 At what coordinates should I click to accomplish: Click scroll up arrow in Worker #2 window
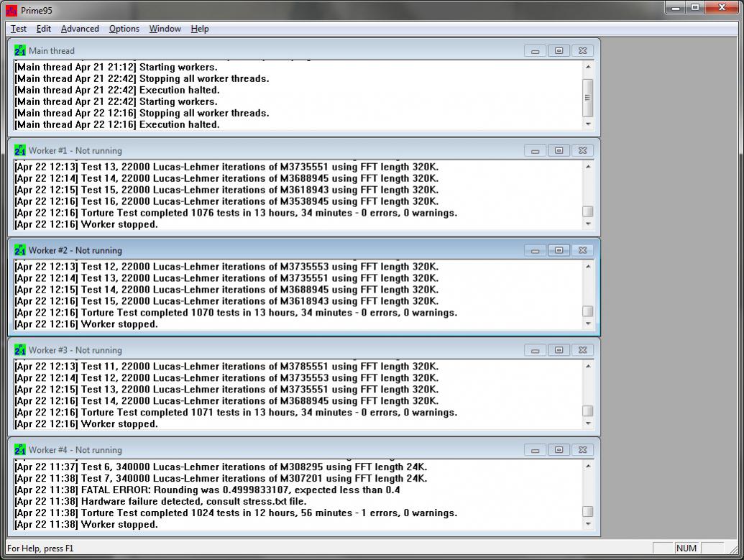[588, 266]
